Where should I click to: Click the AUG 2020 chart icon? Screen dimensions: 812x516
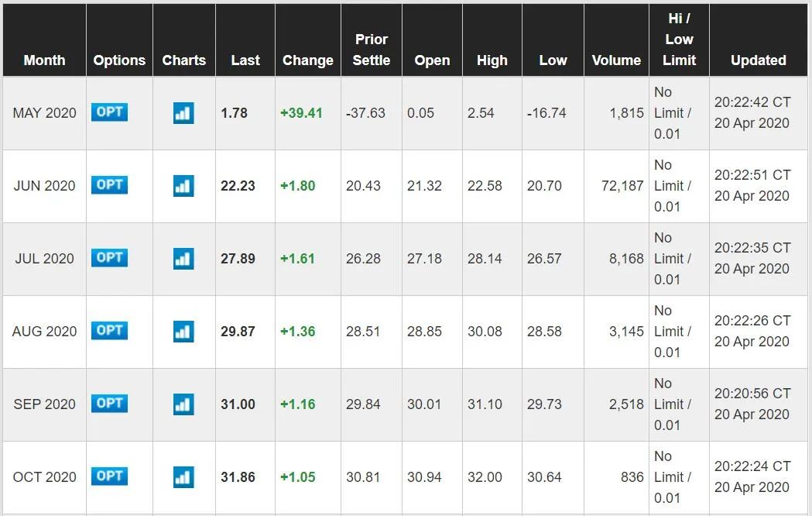pyautogui.click(x=183, y=332)
